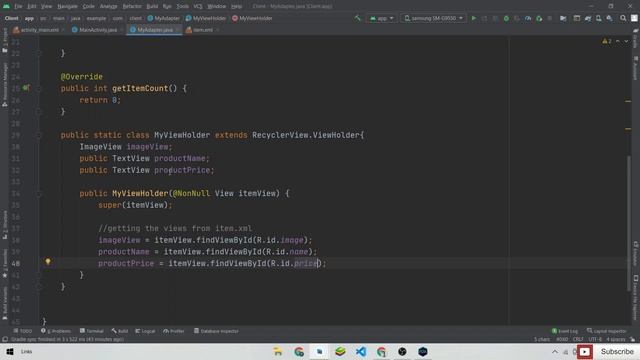Open the profiler gauge icon in toolbar
The image size is (640, 360).
(x=528, y=18)
